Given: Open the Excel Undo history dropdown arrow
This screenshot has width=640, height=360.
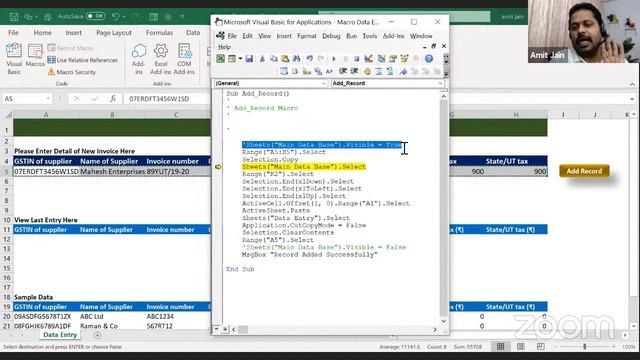Looking at the screenshot, I should coord(124,17).
